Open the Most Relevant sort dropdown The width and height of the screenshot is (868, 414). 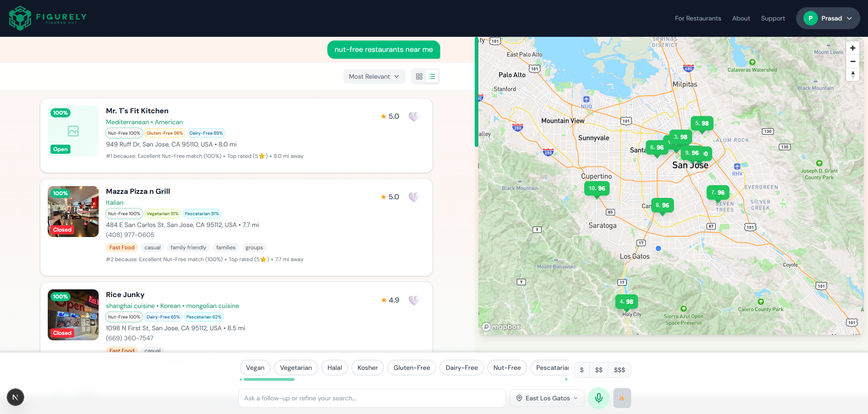(x=374, y=76)
